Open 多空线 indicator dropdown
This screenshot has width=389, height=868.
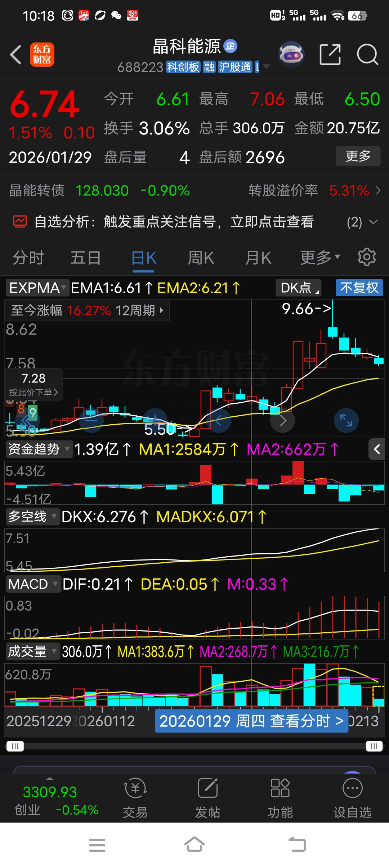coord(33,517)
